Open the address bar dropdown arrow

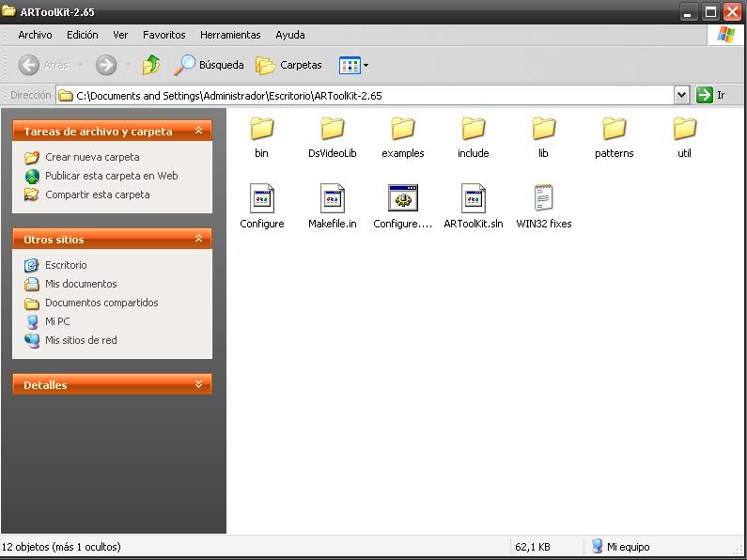(682, 95)
